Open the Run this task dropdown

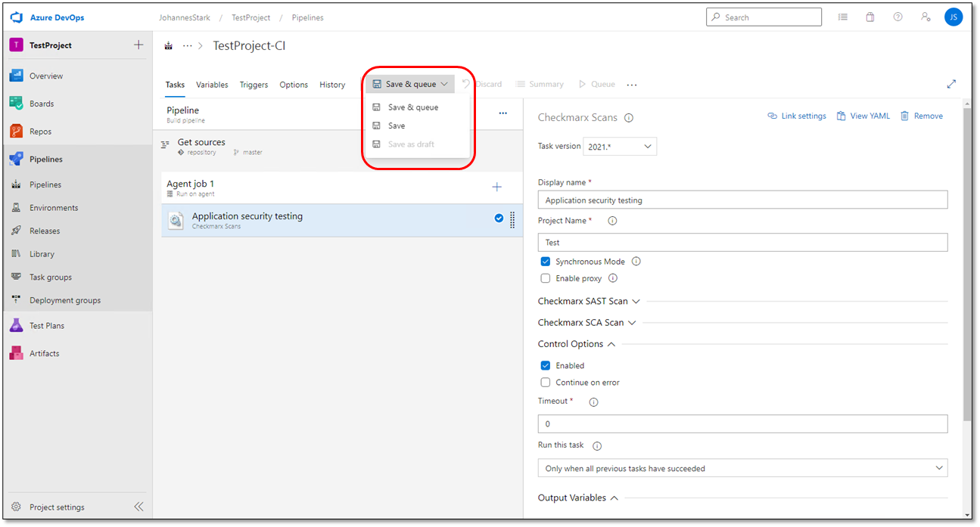(x=742, y=469)
